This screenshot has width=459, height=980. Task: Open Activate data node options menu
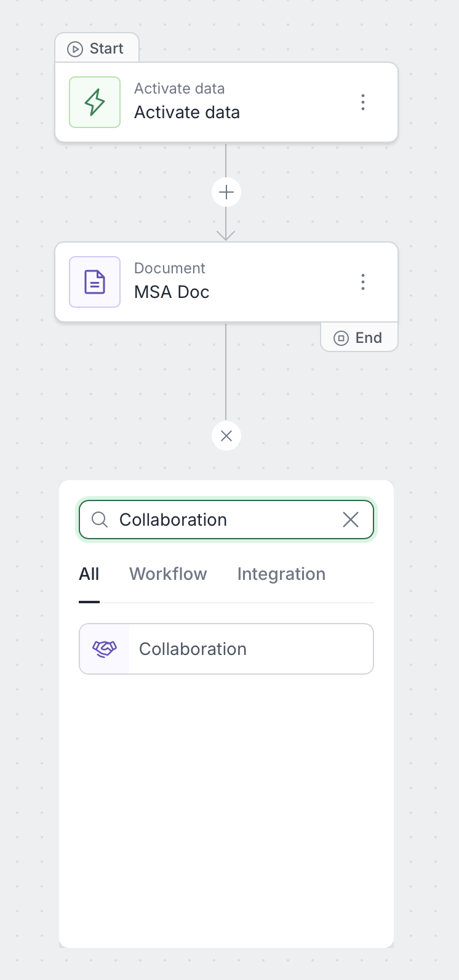pos(363,102)
